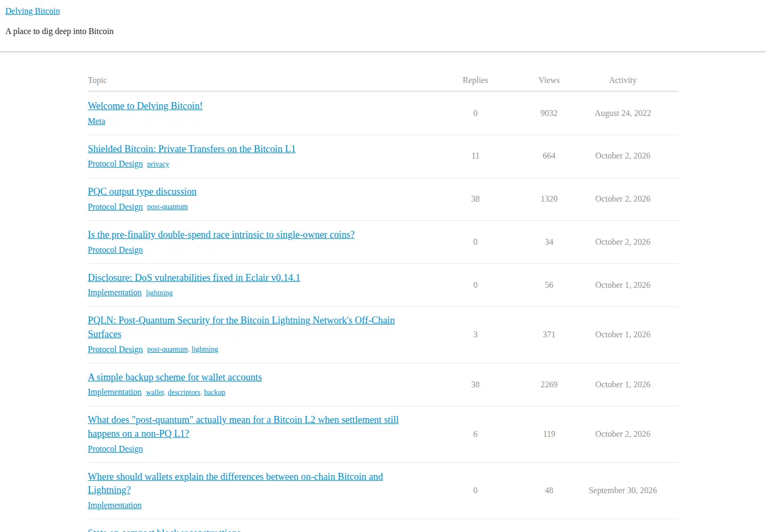This screenshot has width=766, height=532.
Task: Click the Replies column header
Action: pos(476,80)
